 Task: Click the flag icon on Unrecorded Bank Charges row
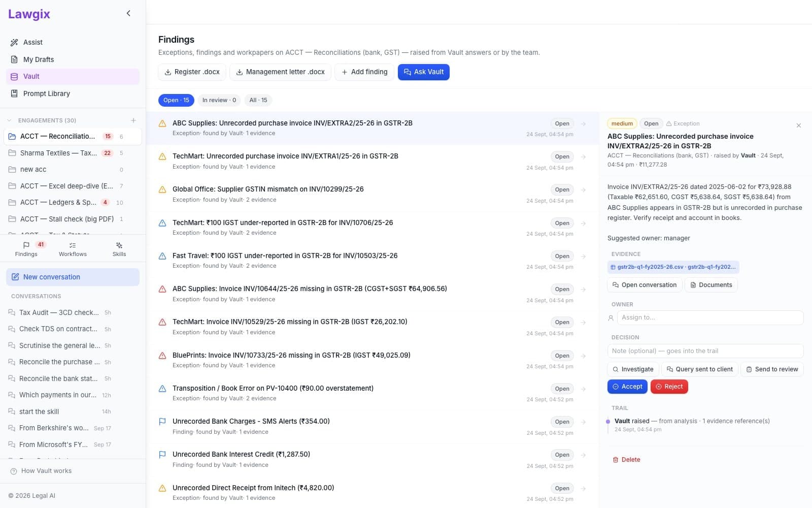tap(162, 422)
